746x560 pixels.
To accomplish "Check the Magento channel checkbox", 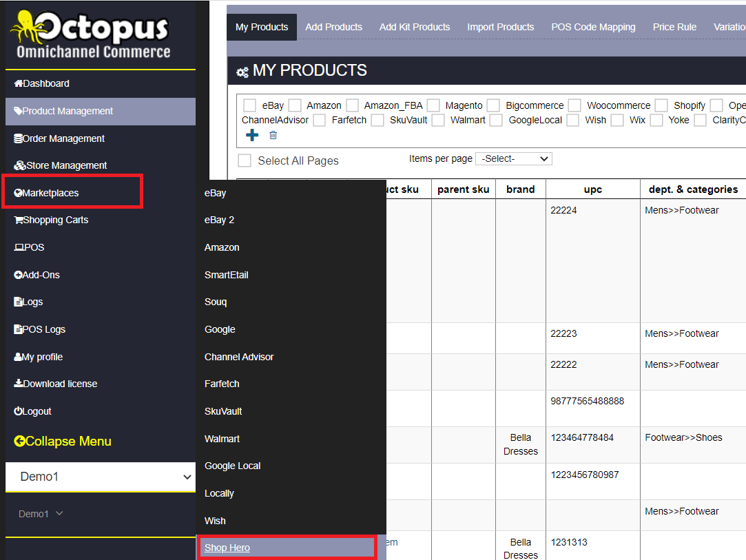I will tap(433, 105).
